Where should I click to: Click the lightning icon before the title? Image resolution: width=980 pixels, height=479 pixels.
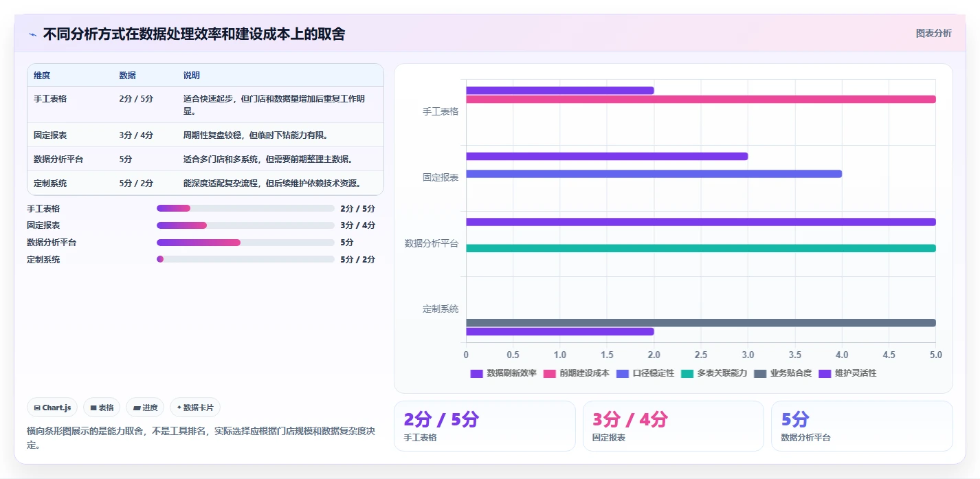pos(32,34)
